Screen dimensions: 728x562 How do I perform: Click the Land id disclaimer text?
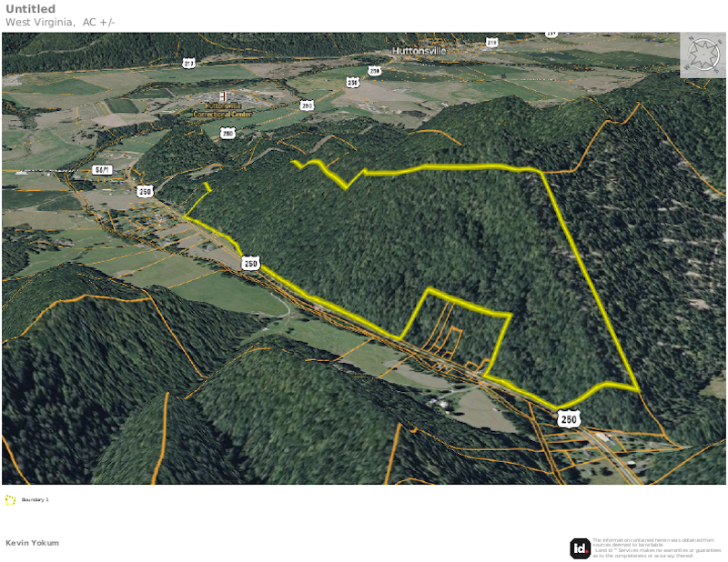(656, 548)
